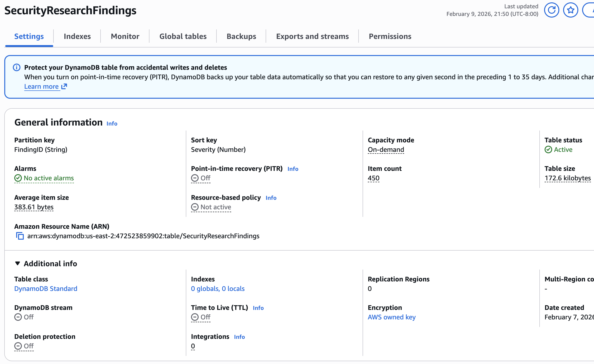This screenshot has width=594, height=364.
Task: Expand the General information Info link
Action: pos(112,123)
